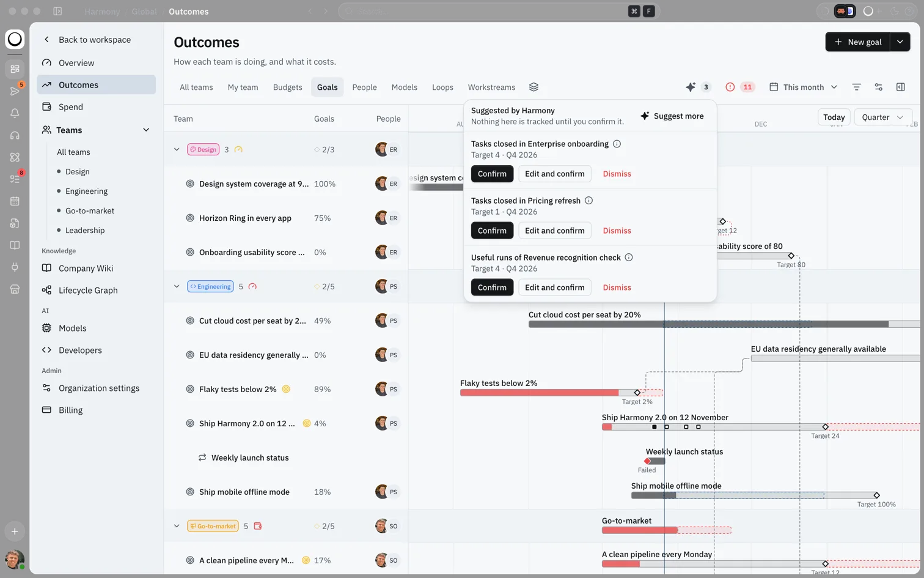This screenshot has width=924, height=578.
Task: Open the New goal options arrow
Action: [x=900, y=42]
